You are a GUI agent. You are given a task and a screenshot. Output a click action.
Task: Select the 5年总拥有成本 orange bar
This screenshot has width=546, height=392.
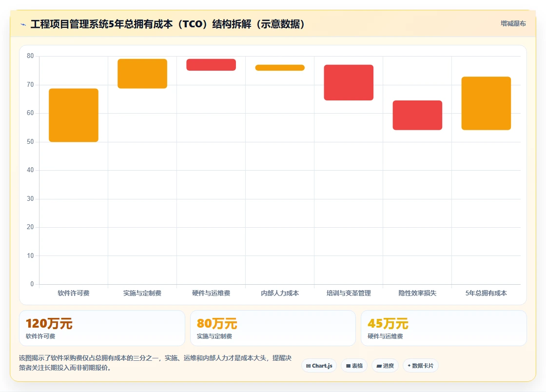(x=486, y=103)
